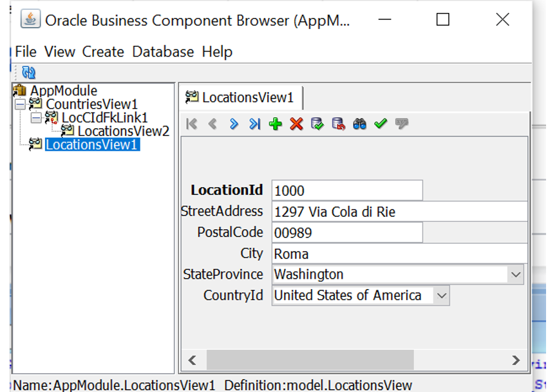Click the horizontal scrollbar left arrow
This screenshot has height=392, width=548.
click(193, 360)
